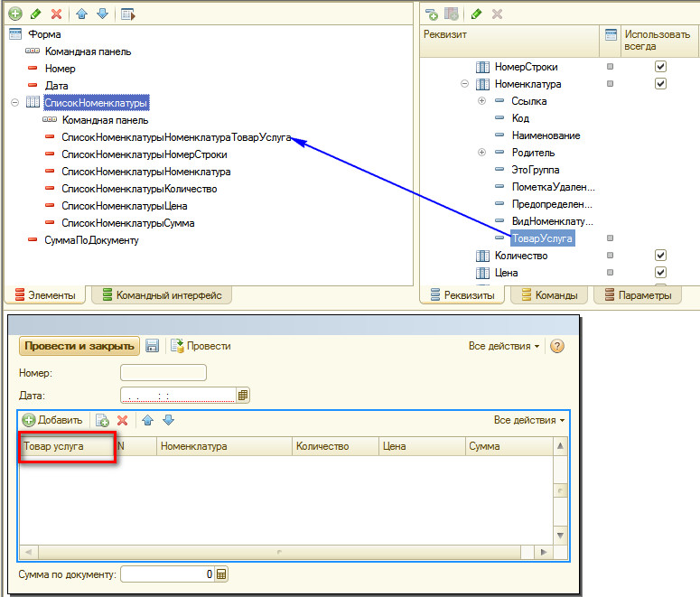Toggle Использовать всегда checkbox for Количество
This screenshot has height=597, width=700.
(x=660, y=255)
